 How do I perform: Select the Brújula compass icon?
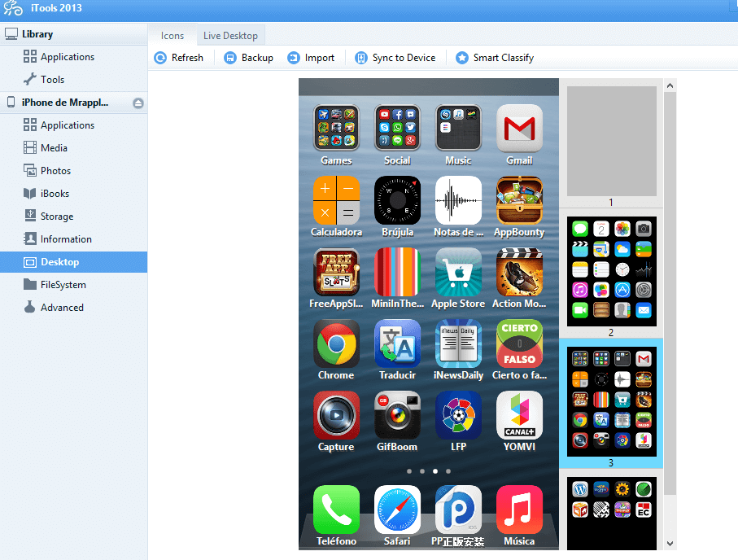tap(397, 200)
